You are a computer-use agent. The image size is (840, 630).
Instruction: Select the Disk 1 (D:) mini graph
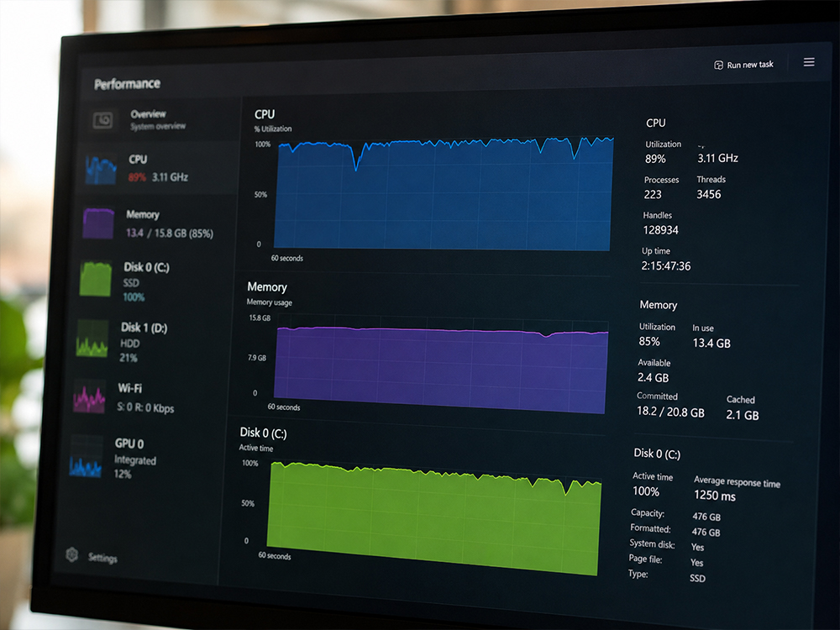tap(92, 339)
